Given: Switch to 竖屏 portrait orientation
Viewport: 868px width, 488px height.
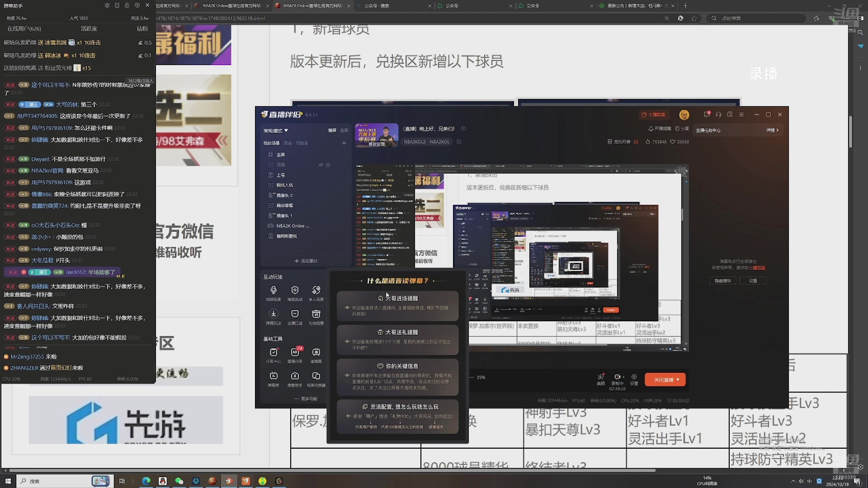Looking at the screenshot, I should pyautogui.click(x=344, y=130).
